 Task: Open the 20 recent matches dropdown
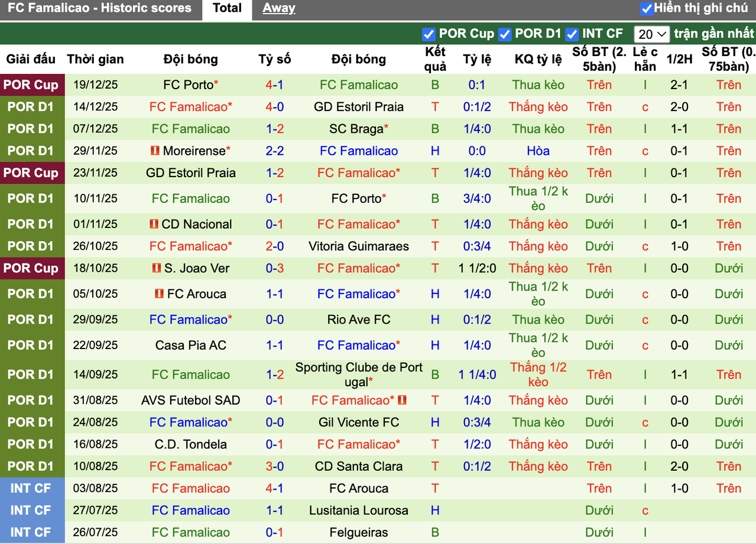pos(651,34)
